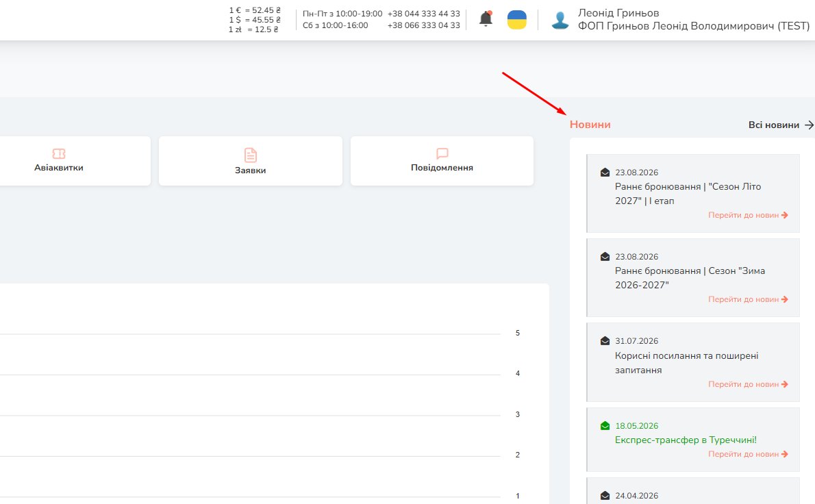Viewport: 815px width, 504px height.
Task: Click the Авіаквитки ticket icon
Action: (x=59, y=153)
